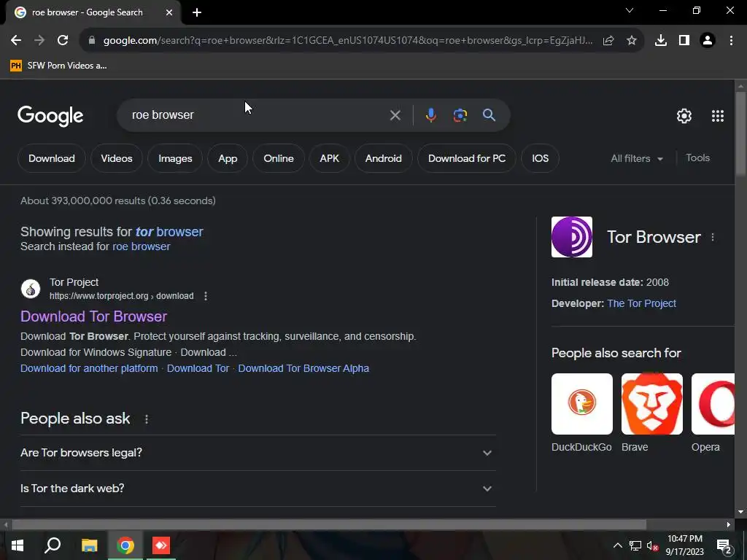Open the All filters dropdown
Image resolution: width=747 pixels, height=560 pixels.
click(637, 158)
